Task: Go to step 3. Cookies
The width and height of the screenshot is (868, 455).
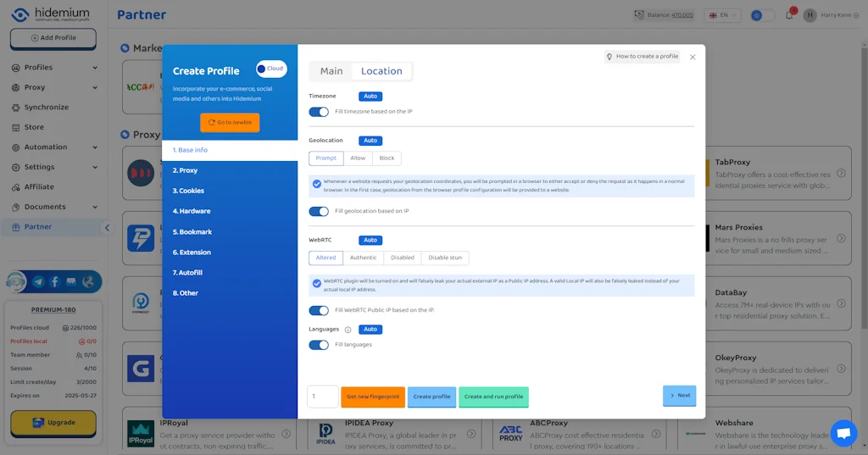Action: point(230,191)
